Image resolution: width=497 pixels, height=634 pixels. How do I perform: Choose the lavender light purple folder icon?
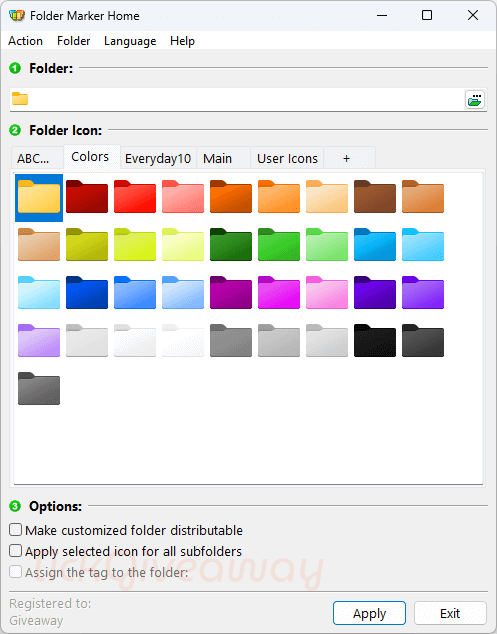pyautogui.click(x=39, y=341)
